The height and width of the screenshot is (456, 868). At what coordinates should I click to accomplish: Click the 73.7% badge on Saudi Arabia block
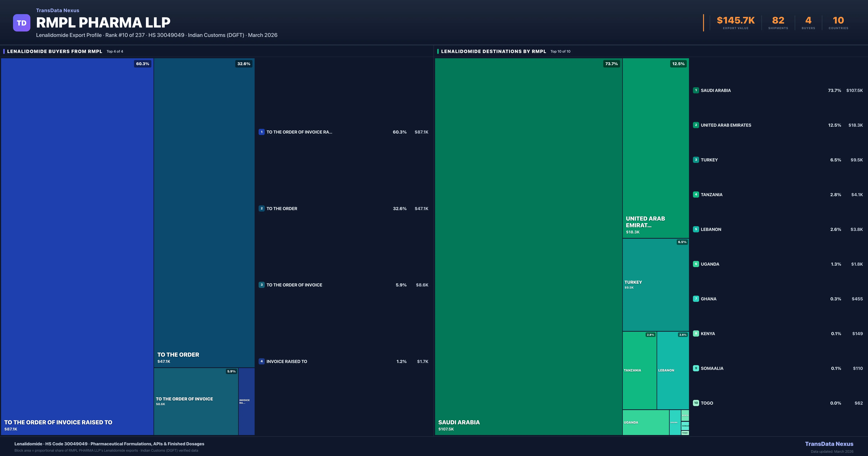pos(611,64)
